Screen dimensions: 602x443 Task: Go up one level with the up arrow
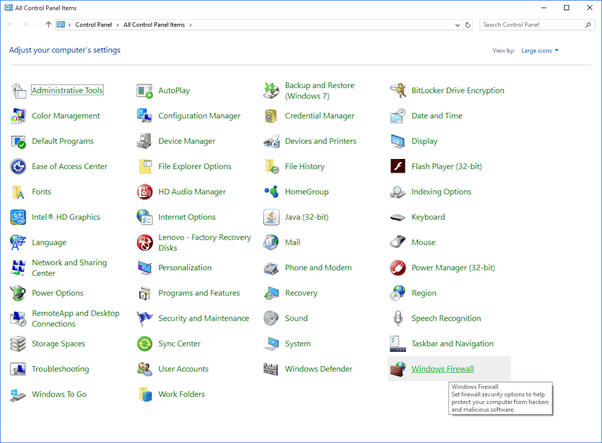click(x=48, y=25)
